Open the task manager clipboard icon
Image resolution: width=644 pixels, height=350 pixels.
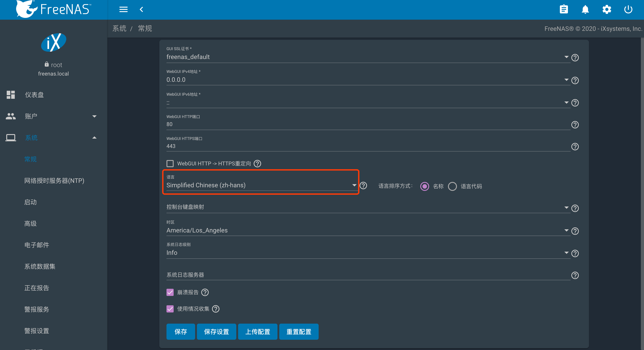coord(563,9)
